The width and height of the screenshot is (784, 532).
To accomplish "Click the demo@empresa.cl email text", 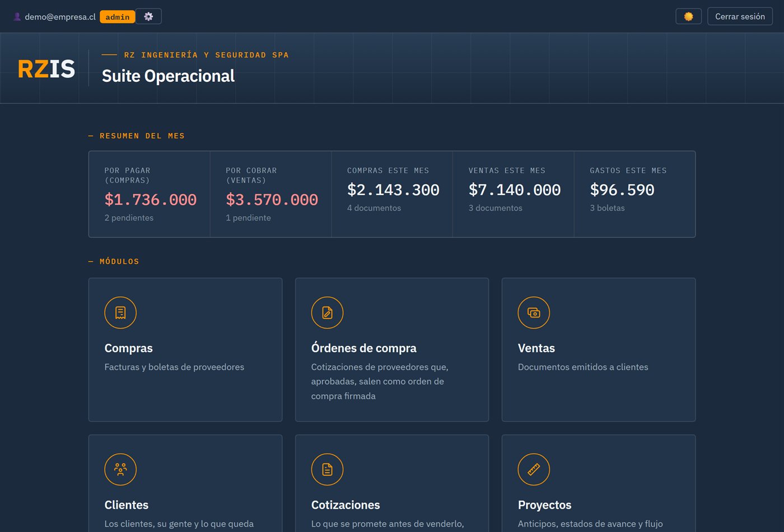I will pyautogui.click(x=60, y=17).
